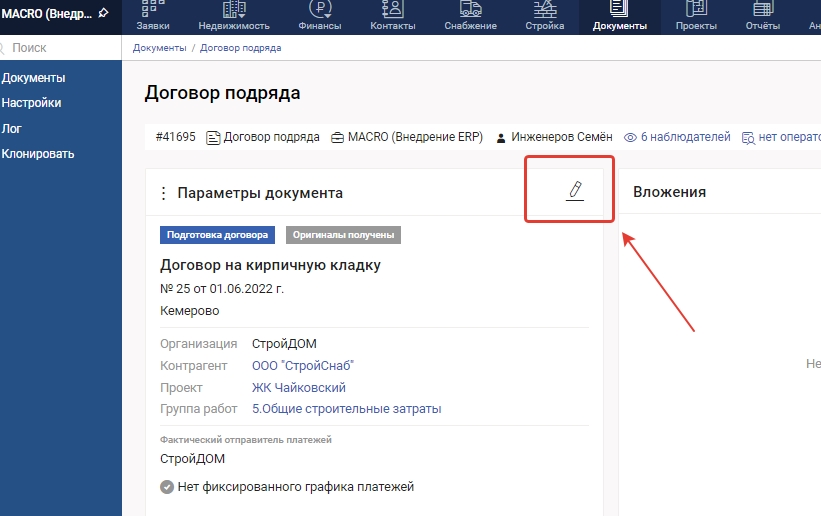Show the 6 наблюдателей watchers list

coord(677,137)
